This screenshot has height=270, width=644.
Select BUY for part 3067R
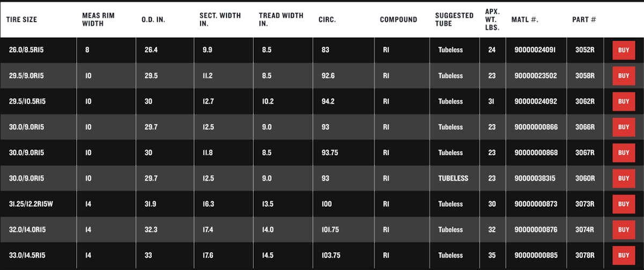[x=623, y=153]
